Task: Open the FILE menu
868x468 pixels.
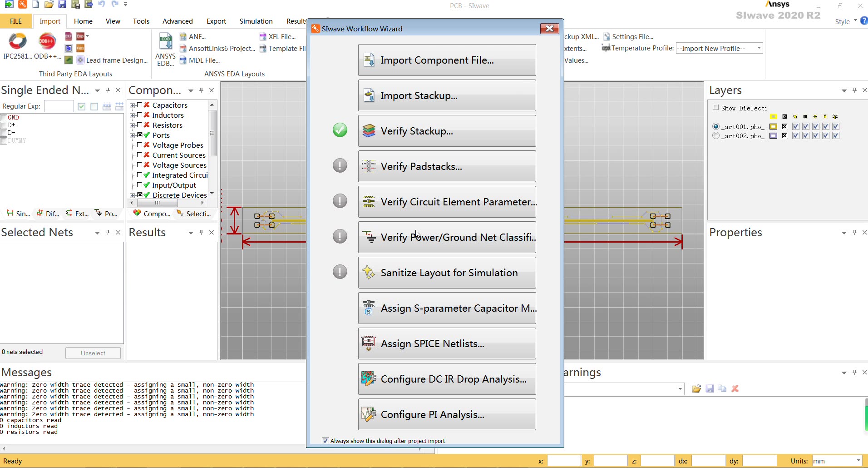Action: tap(16, 21)
